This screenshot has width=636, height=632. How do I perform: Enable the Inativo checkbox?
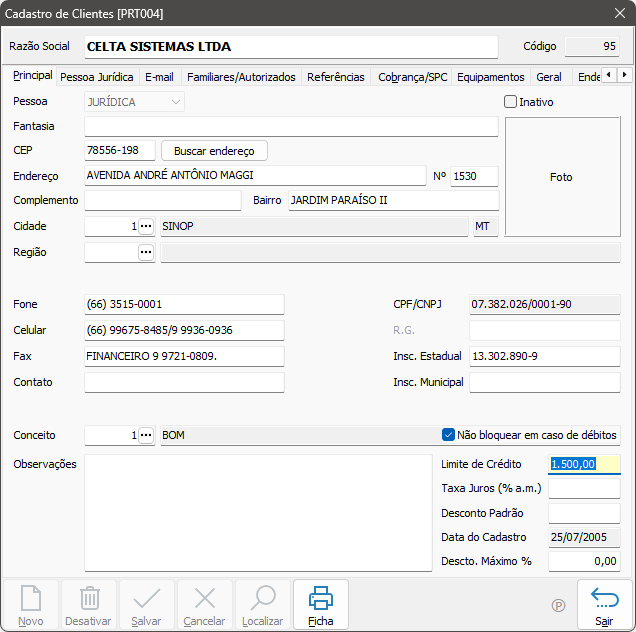click(x=511, y=102)
